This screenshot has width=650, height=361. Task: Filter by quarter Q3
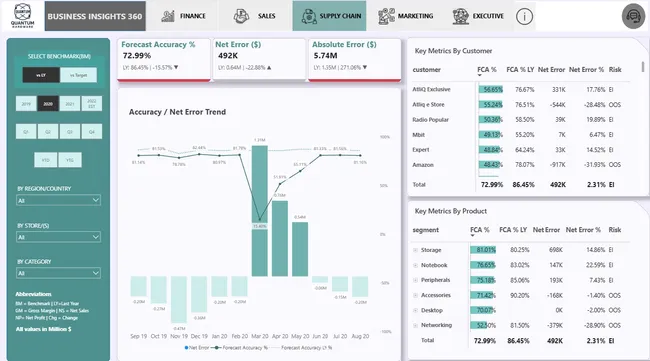click(x=70, y=131)
